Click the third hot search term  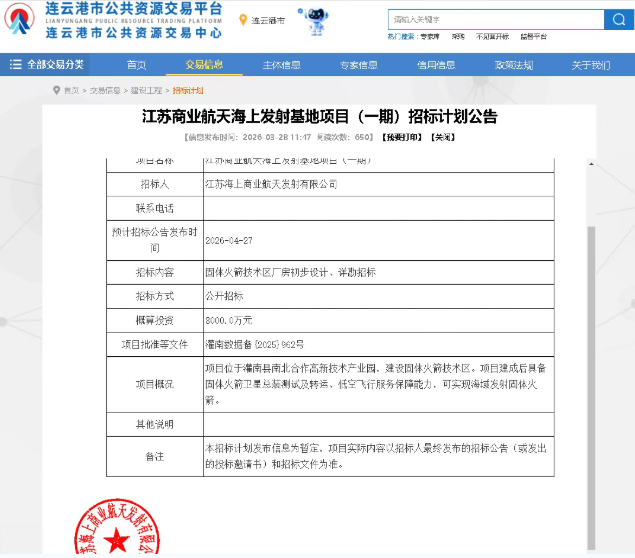[x=492, y=37]
